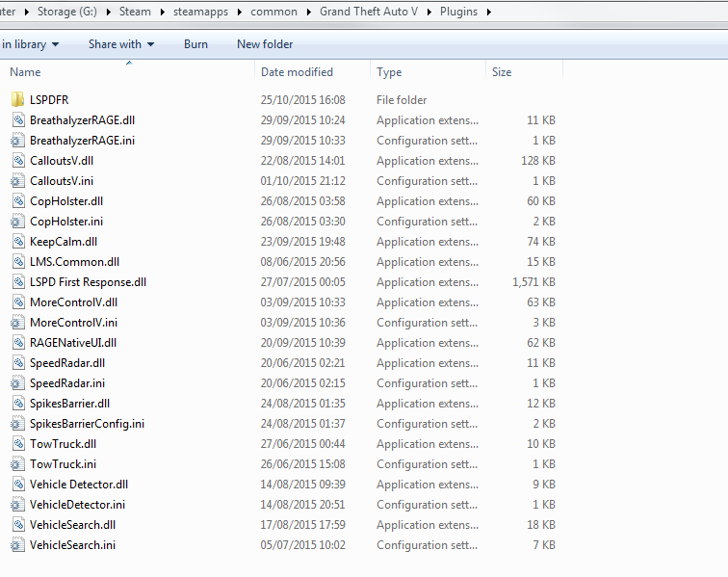Select the KeepCalm.dll filename text
Image resolution: width=728 pixels, height=577 pixels.
tap(64, 242)
